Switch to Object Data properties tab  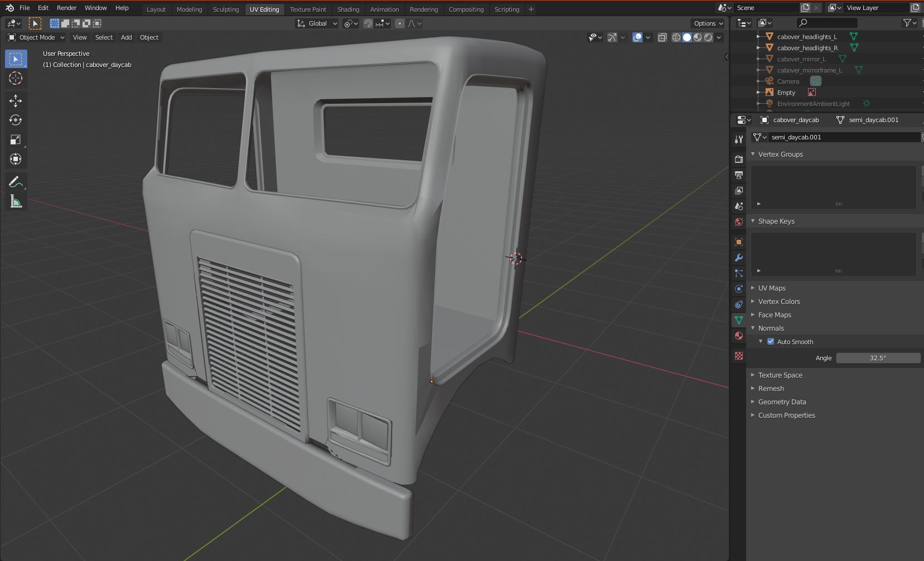coord(739,320)
